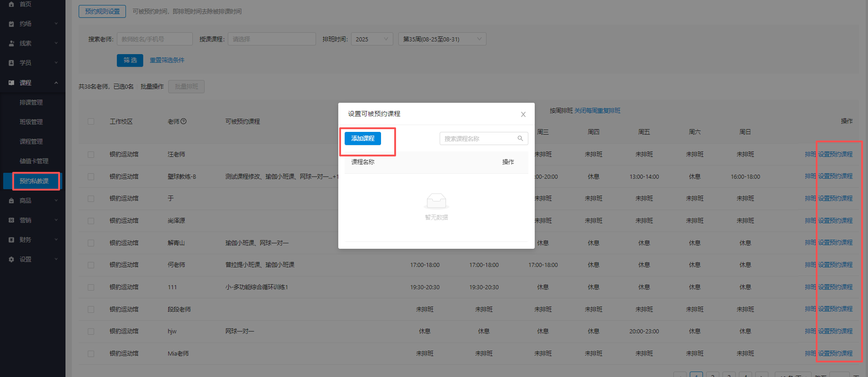Click the 筛选 button
Image resolution: width=868 pixels, height=377 pixels.
tap(130, 60)
